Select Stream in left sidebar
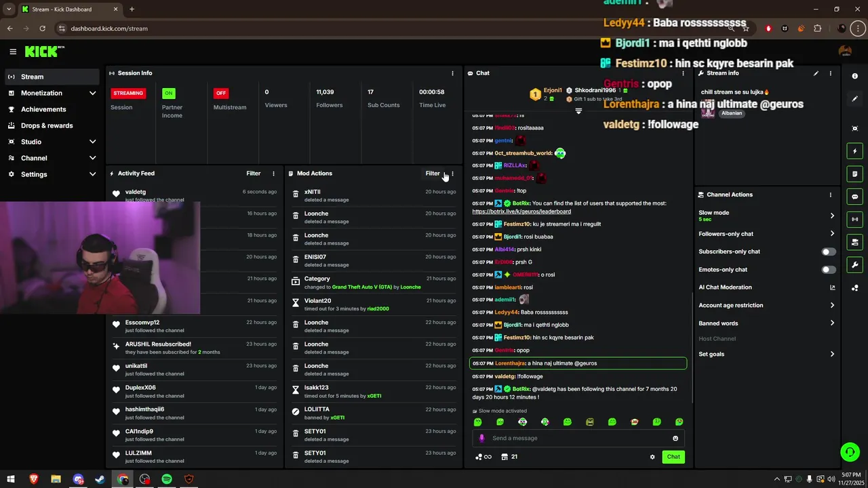 [x=52, y=77]
